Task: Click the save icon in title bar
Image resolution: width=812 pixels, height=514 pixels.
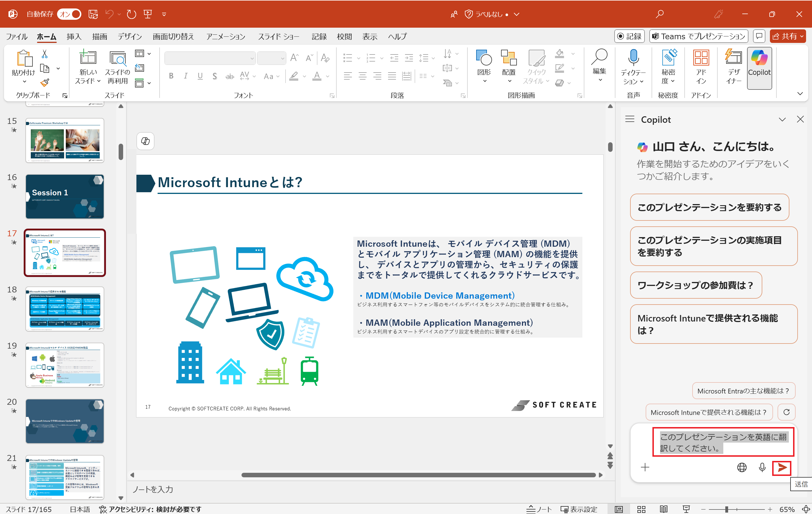Action: click(x=93, y=14)
